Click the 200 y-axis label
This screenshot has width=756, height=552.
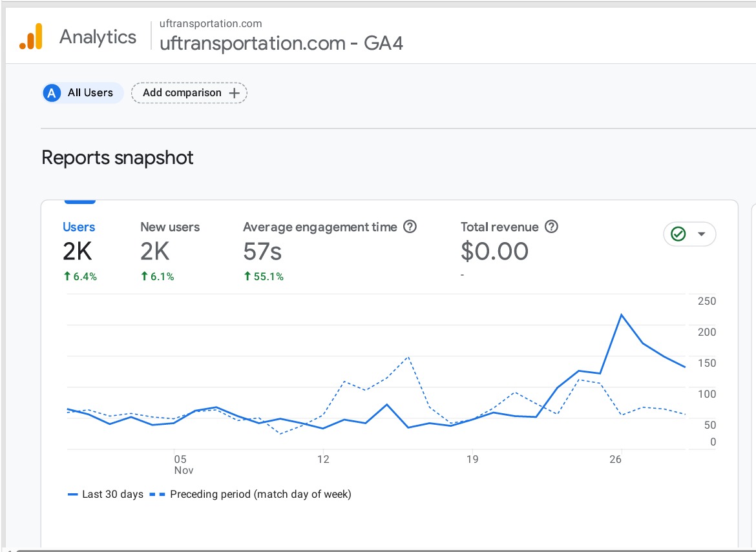pyautogui.click(x=707, y=332)
